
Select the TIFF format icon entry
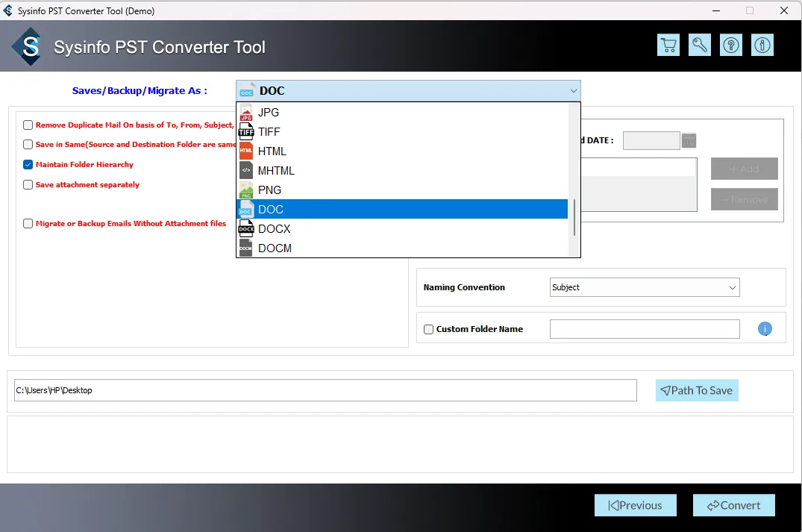pos(246,132)
